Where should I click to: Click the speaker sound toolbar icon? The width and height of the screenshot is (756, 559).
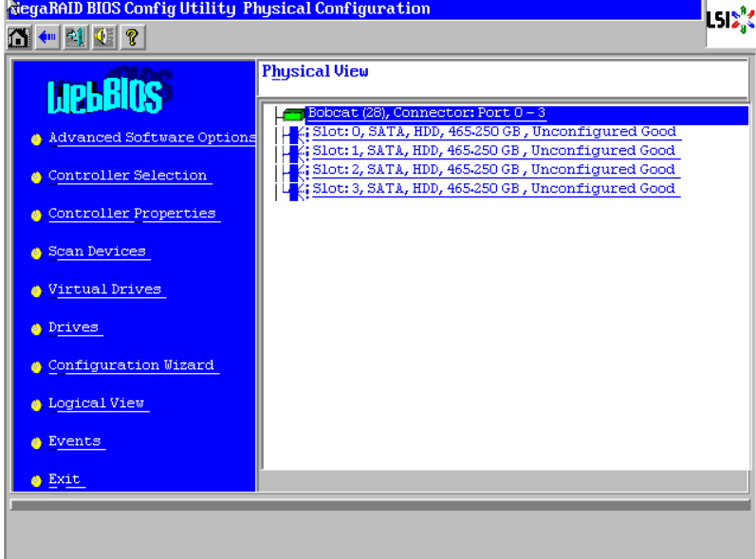point(104,37)
